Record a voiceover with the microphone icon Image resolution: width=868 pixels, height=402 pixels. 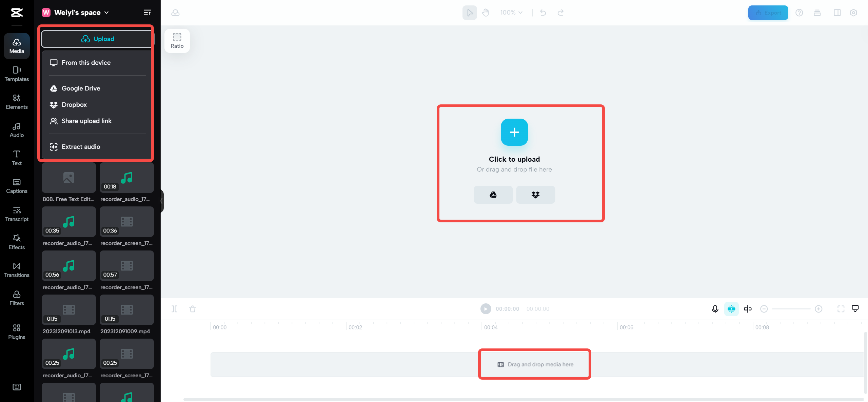click(x=715, y=309)
